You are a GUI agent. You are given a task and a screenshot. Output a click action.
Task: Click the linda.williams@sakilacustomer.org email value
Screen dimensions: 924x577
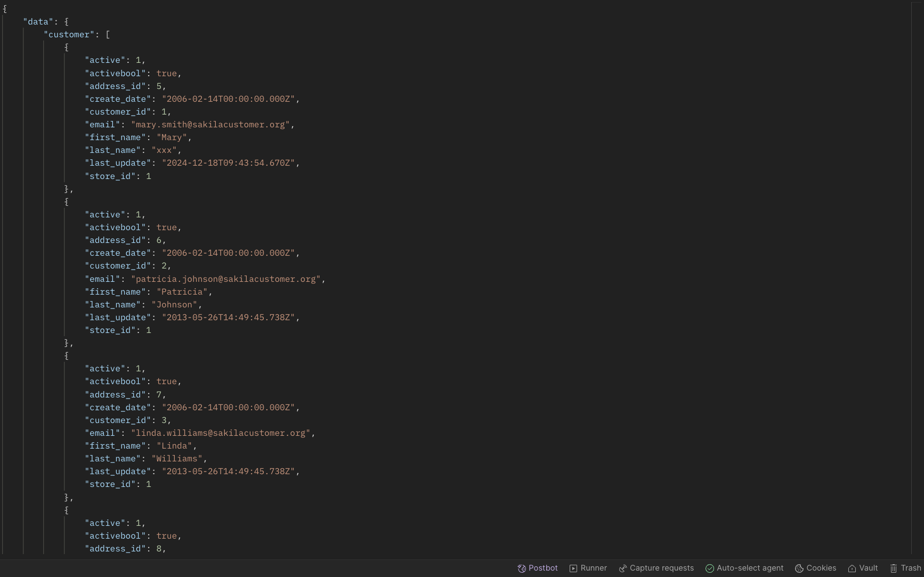[221, 433]
